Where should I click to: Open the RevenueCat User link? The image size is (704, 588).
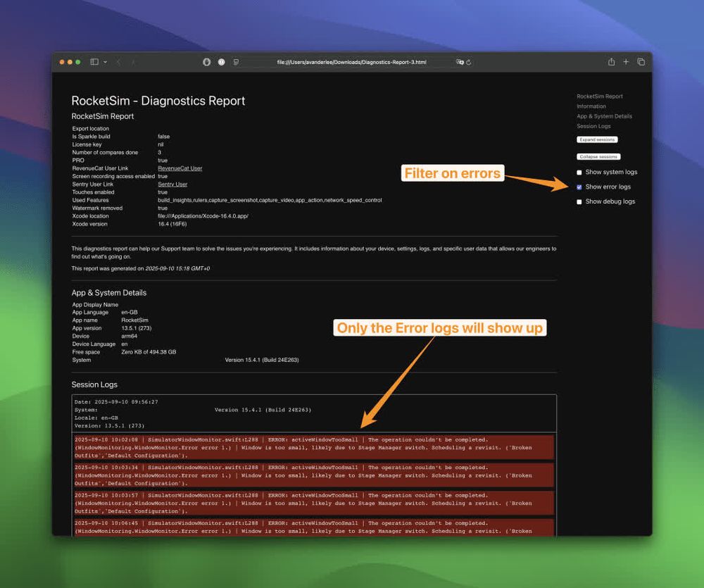[x=180, y=168]
